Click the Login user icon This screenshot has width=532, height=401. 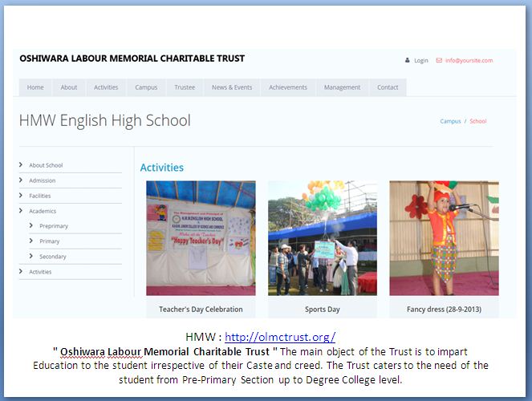407,60
